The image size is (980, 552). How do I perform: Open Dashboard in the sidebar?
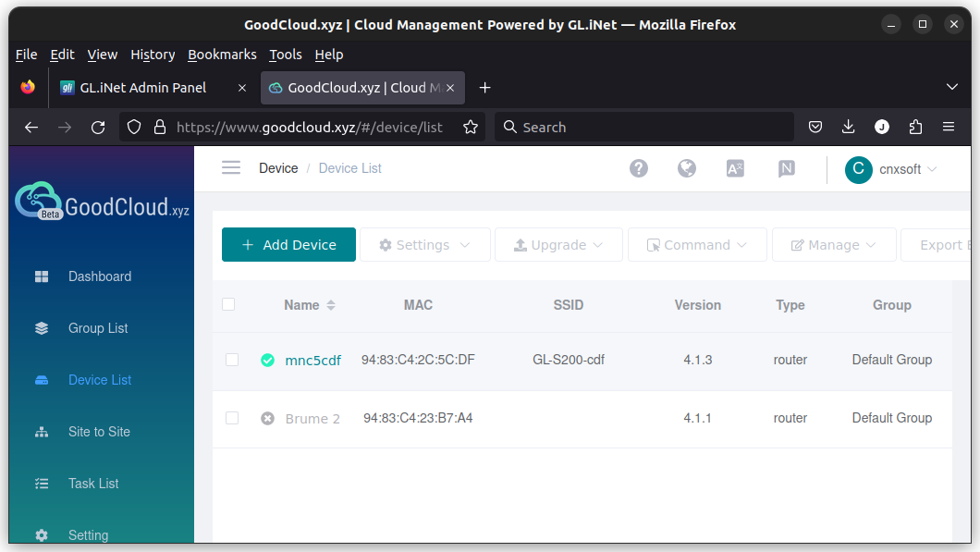click(x=100, y=276)
